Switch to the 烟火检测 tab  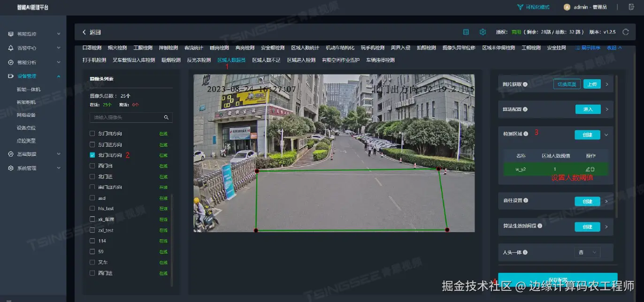coord(116,47)
